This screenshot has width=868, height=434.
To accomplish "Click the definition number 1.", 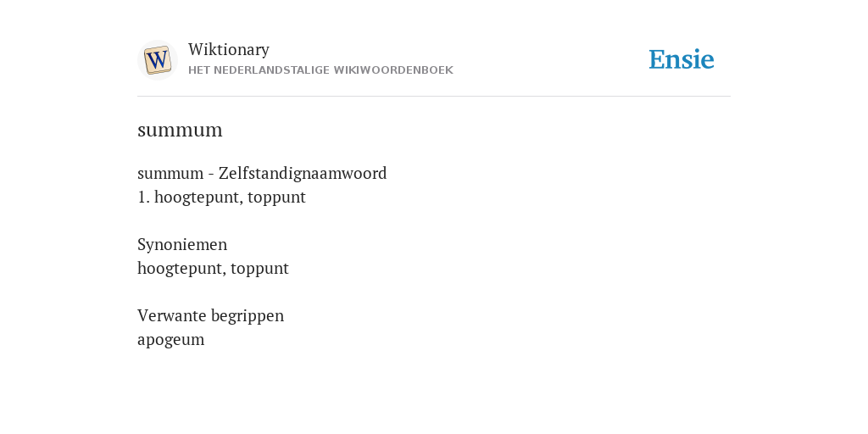I will (143, 197).
